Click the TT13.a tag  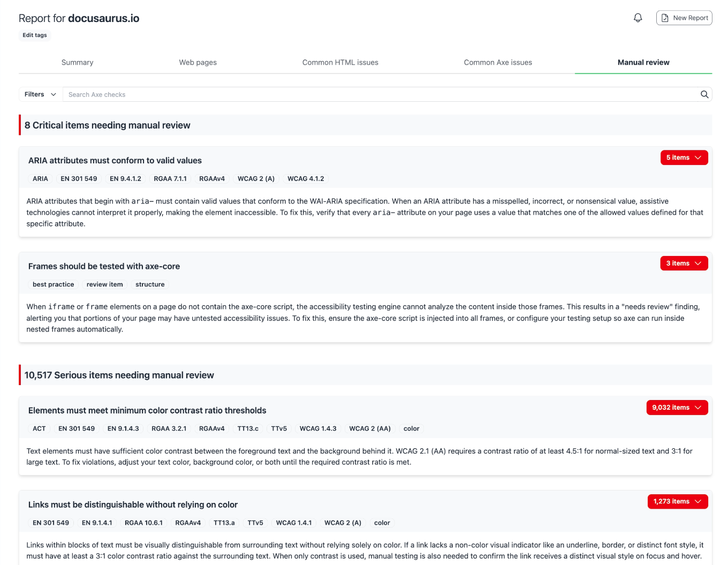point(224,523)
